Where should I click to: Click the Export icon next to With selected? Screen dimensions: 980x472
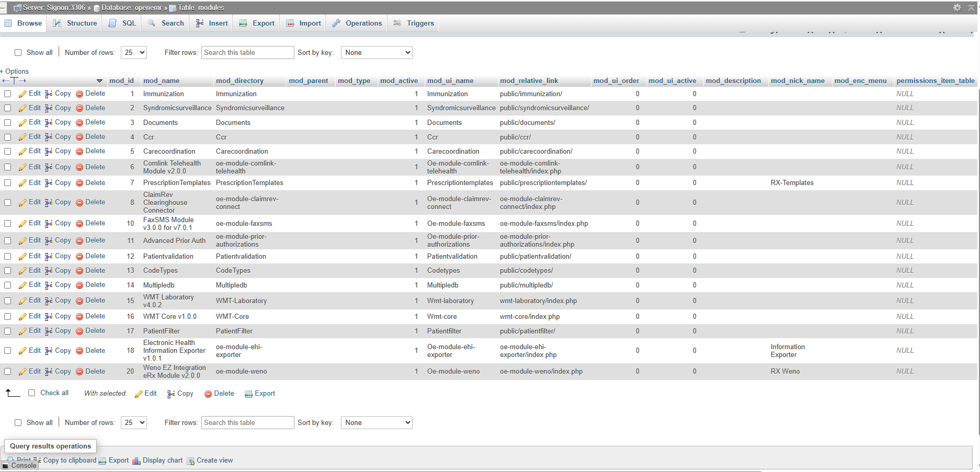pyautogui.click(x=248, y=394)
